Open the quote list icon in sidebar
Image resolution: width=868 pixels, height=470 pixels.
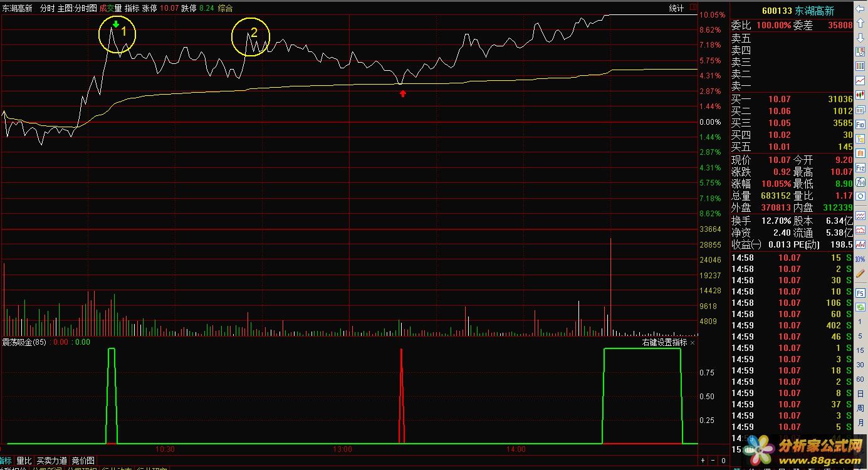tap(860, 53)
